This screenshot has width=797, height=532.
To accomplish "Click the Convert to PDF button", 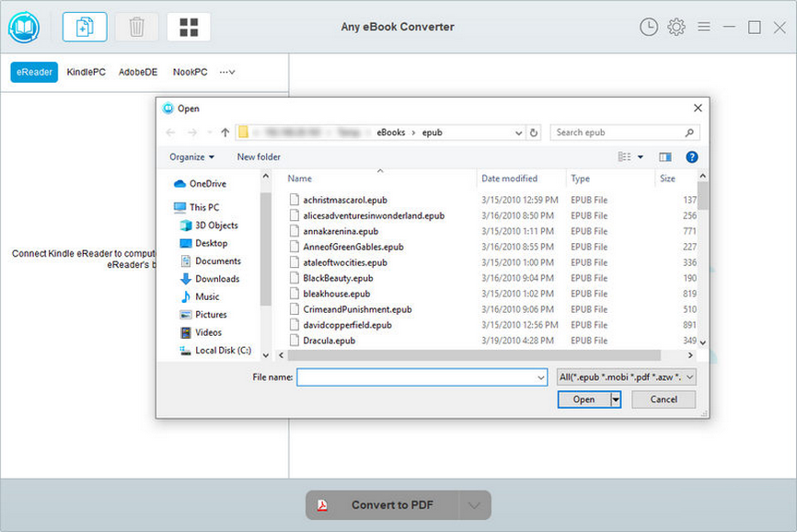I will coord(382,505).
